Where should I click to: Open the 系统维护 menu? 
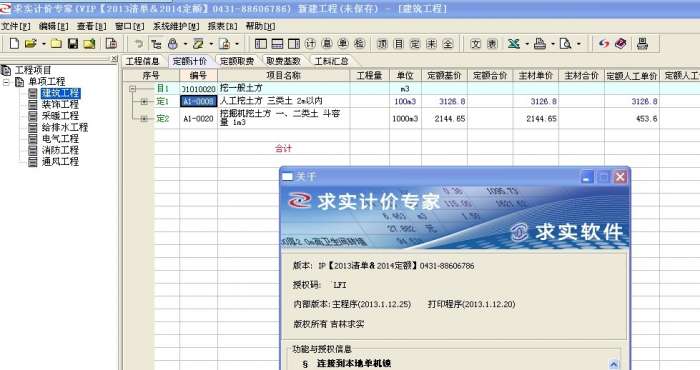pyautogui.click(x=176, y=26)
